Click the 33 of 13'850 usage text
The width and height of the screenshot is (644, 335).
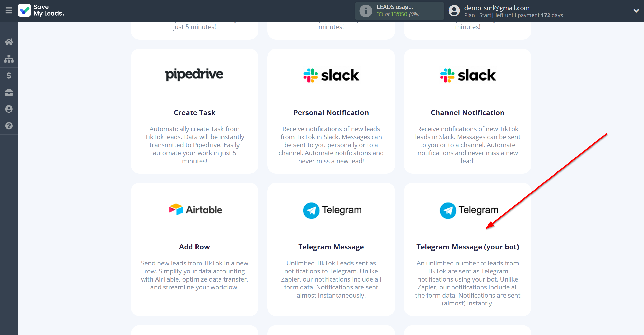pos(398,14)
